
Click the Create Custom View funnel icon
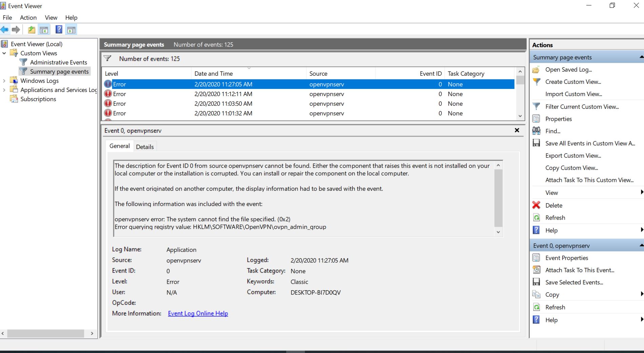click(x=536, y=82)
